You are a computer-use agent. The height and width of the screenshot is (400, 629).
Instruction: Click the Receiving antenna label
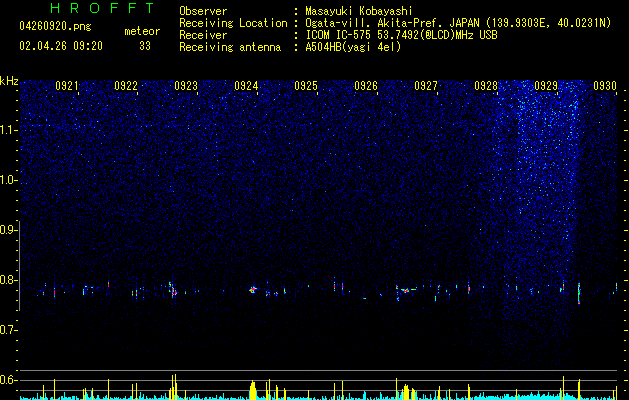(x=230, y=47)
